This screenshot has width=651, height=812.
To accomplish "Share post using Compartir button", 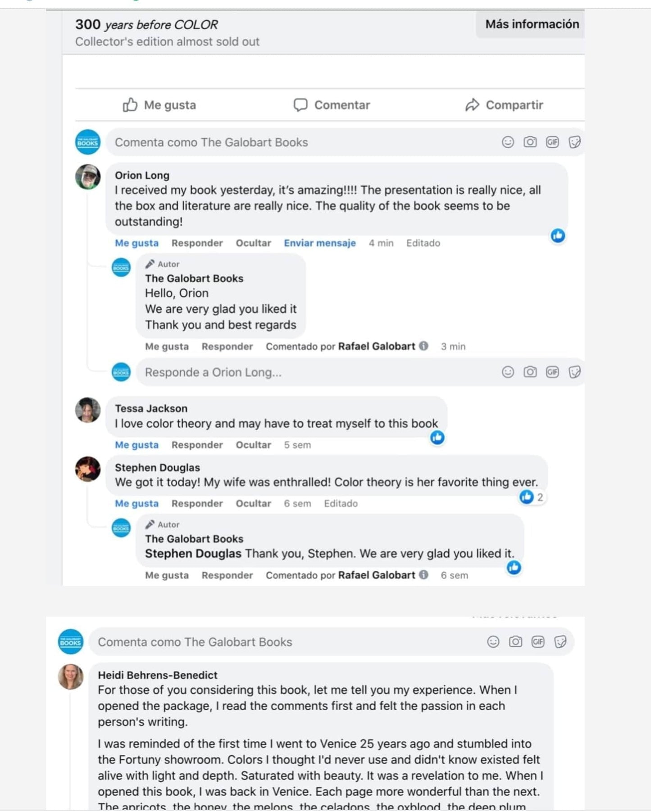I will [x=505, y=105].
